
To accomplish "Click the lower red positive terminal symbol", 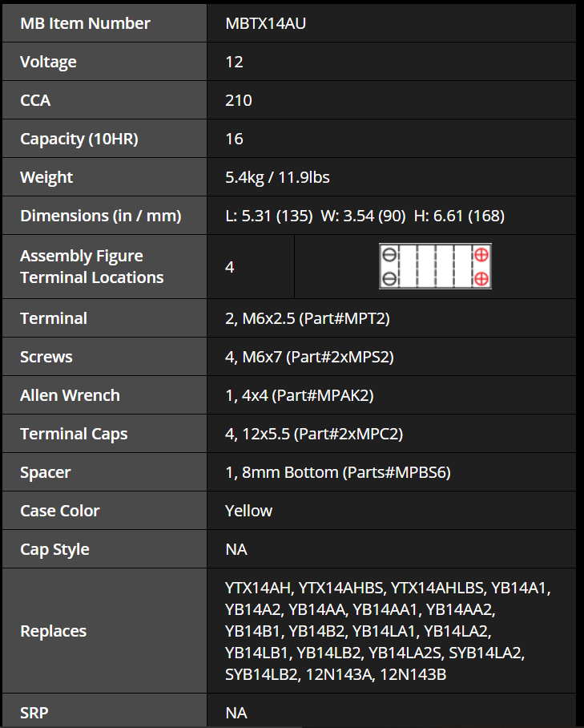I will pyautogui.click(x=481, y=278).
